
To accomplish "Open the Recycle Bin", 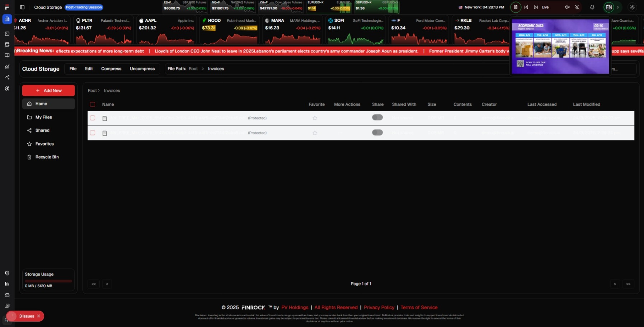I will click(x=48, y=157).
